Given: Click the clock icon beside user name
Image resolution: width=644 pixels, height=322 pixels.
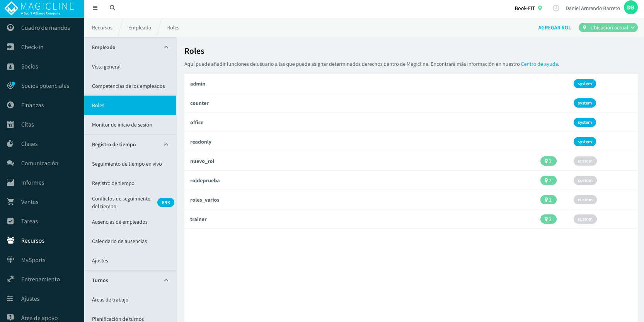Looking at the screenshot, I should coord(556,8).
